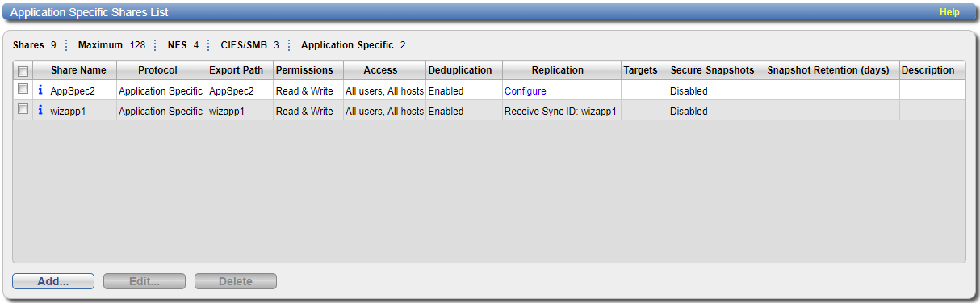This screenshot has height=303, width=980.
Task: Open info icon for wizapp1 share
Action: (x=40, y=111)
